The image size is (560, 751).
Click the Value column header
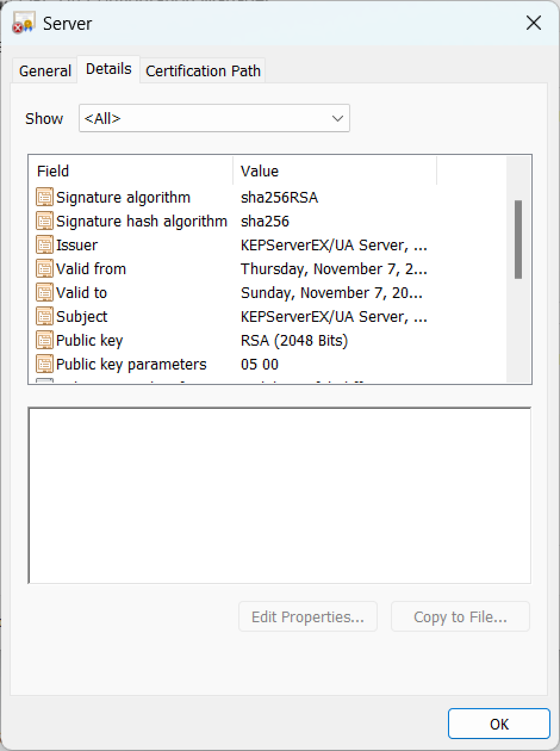[x=334, y=171]
